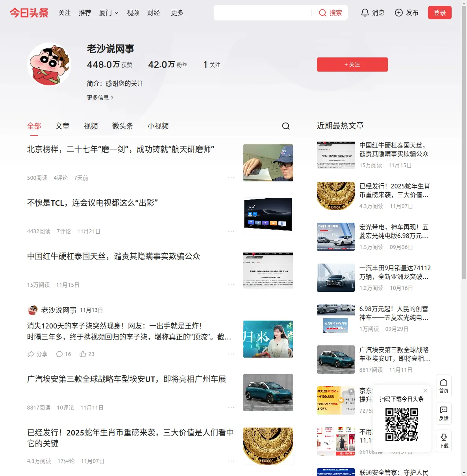Screen dimensions: 467x476
Task: Click the 今日头条 logo
Action: pos(29,13)
